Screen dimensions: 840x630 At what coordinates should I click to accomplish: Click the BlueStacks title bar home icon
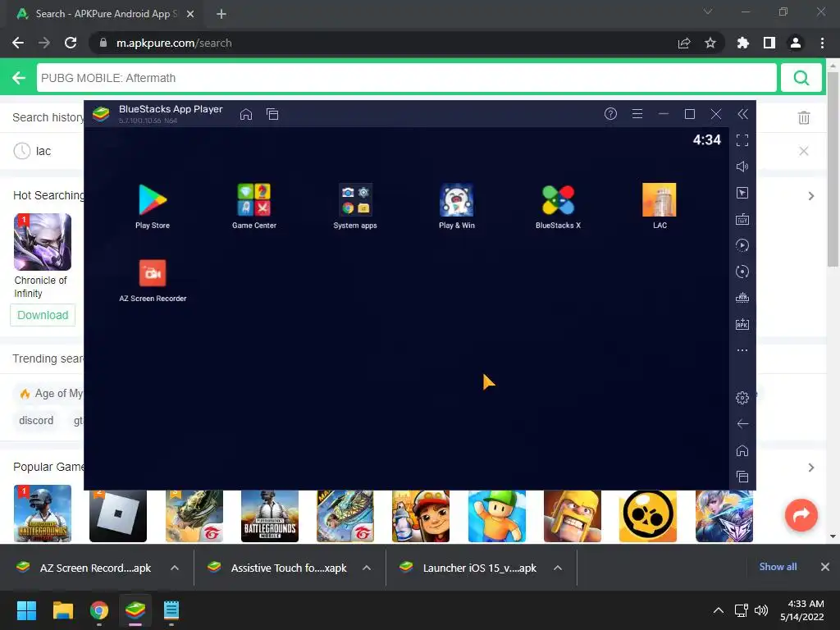(x=246, y=114)
